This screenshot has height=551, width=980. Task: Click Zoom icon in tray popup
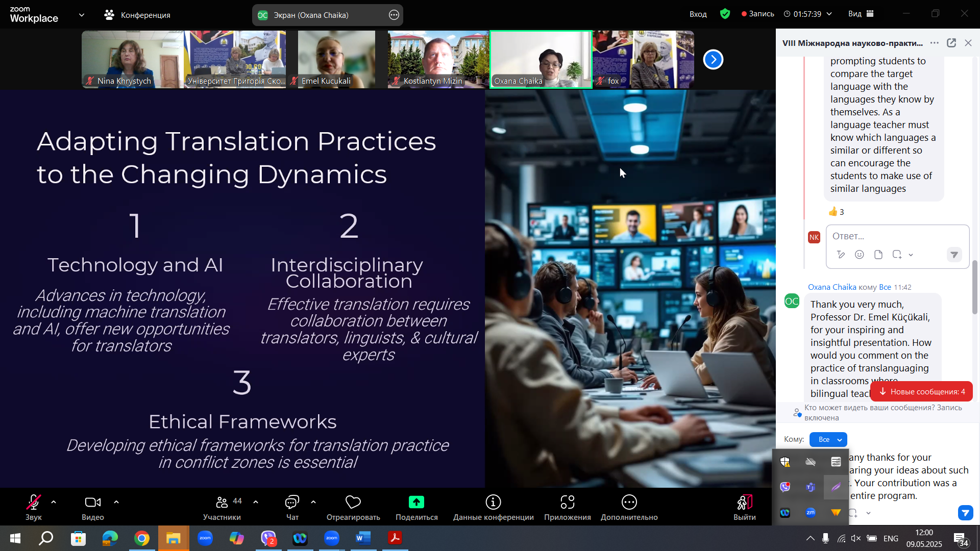(x=811, y=513)
